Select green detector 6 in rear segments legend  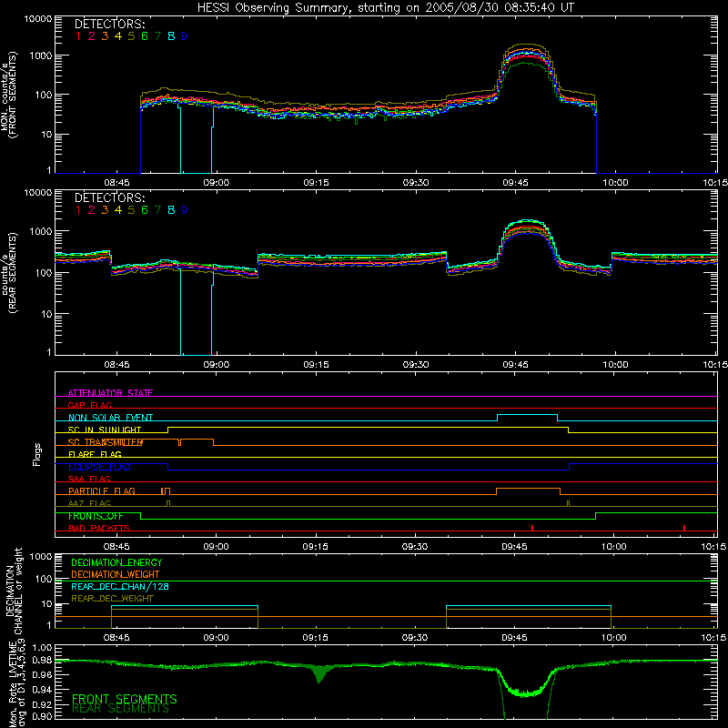tap(145, 210)
